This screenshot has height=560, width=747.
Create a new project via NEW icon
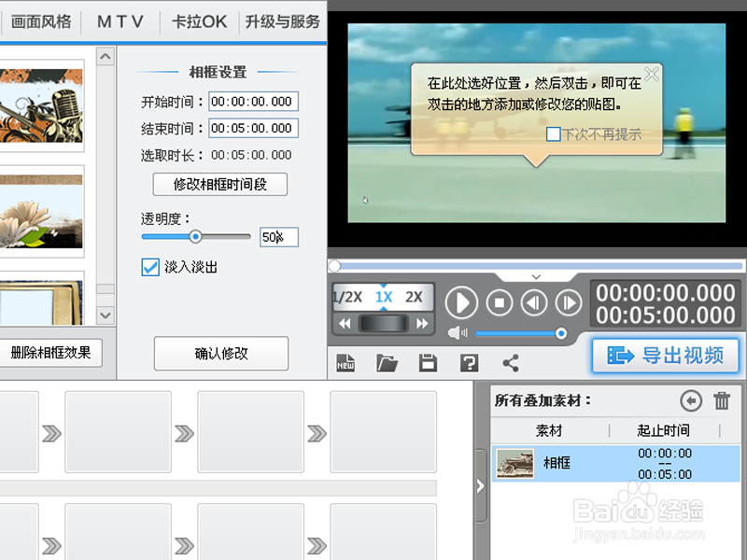(345, 363)
